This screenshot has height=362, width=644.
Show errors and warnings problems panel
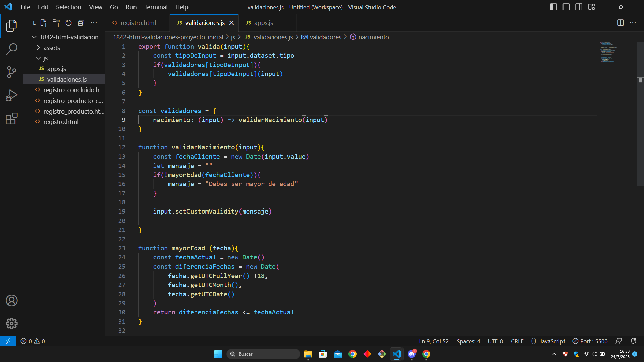tap(33, 341)
